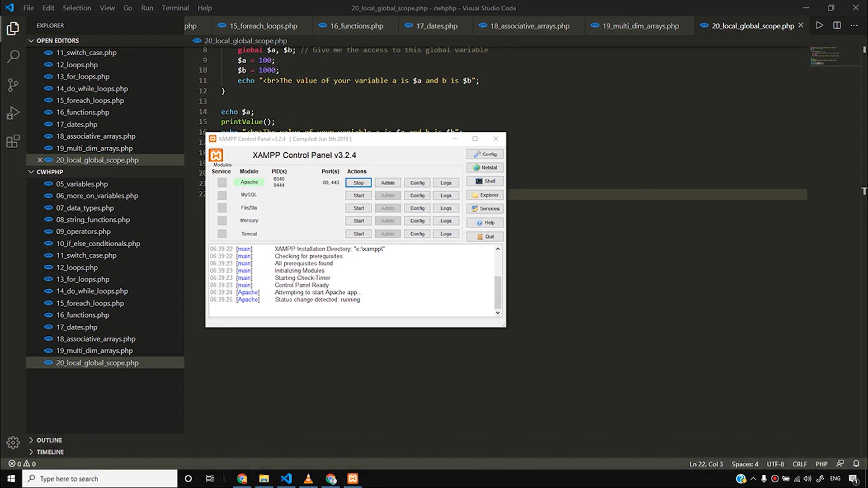Show hidden system tray icons chevron
868x488 pixels.
[753, 479]
